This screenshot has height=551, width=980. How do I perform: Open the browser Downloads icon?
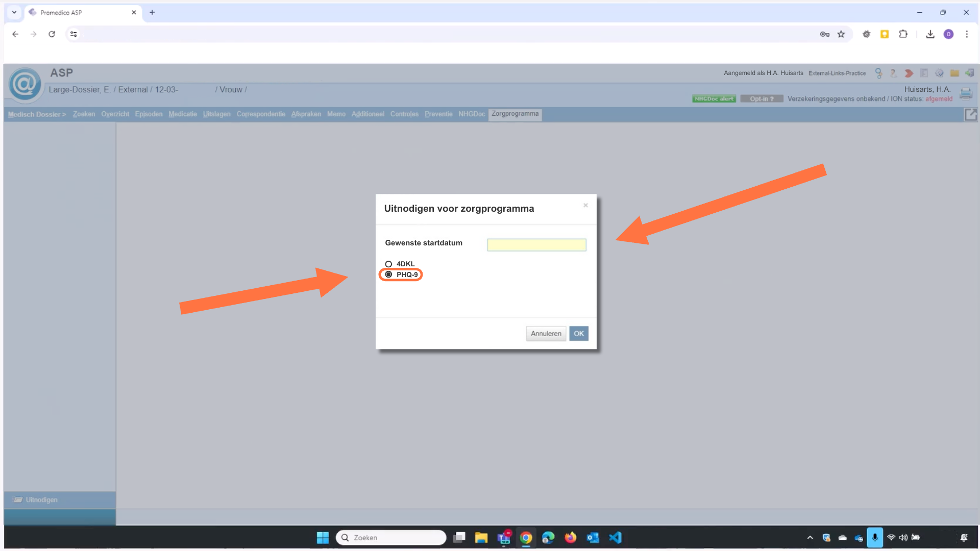point(930,34)
